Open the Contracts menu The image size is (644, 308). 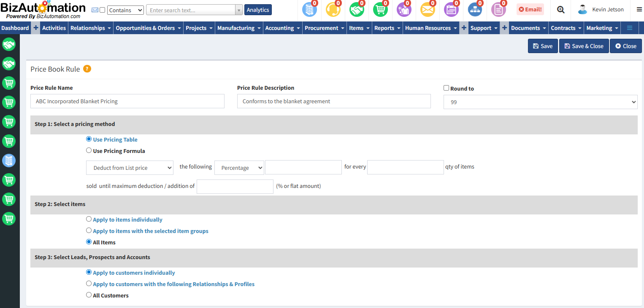[566, 28]
